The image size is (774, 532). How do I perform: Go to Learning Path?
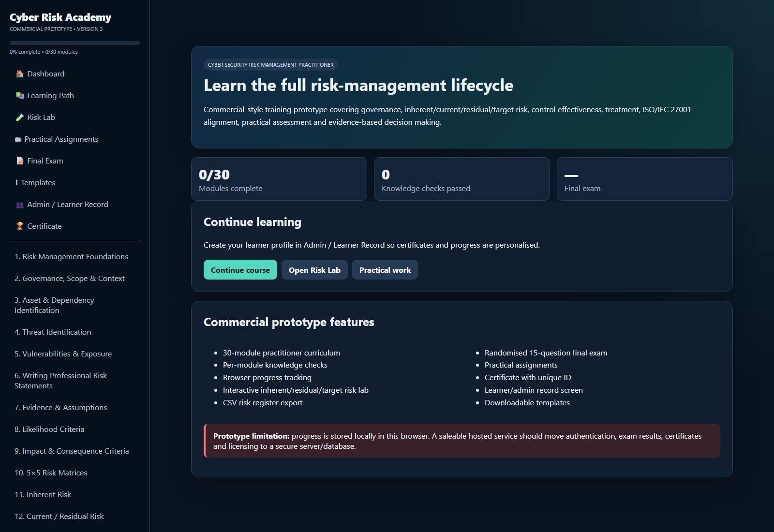(x=75, y=95)
